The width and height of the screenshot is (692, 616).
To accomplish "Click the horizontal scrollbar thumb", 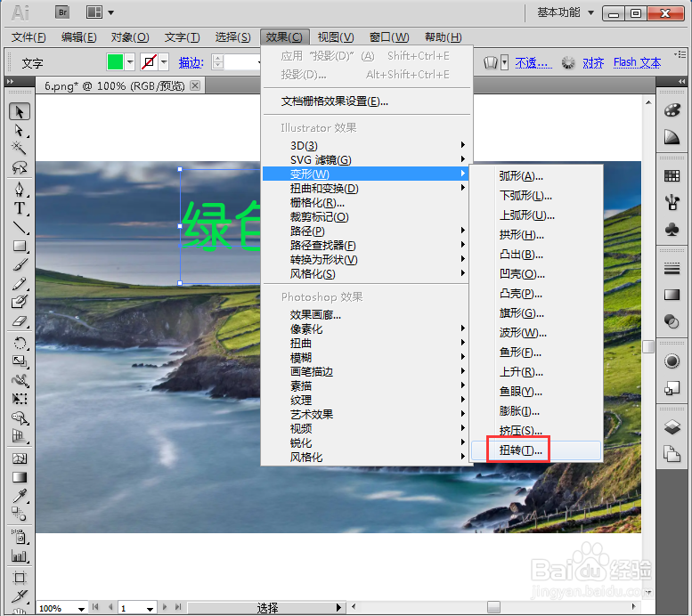I will coord(493,607).
